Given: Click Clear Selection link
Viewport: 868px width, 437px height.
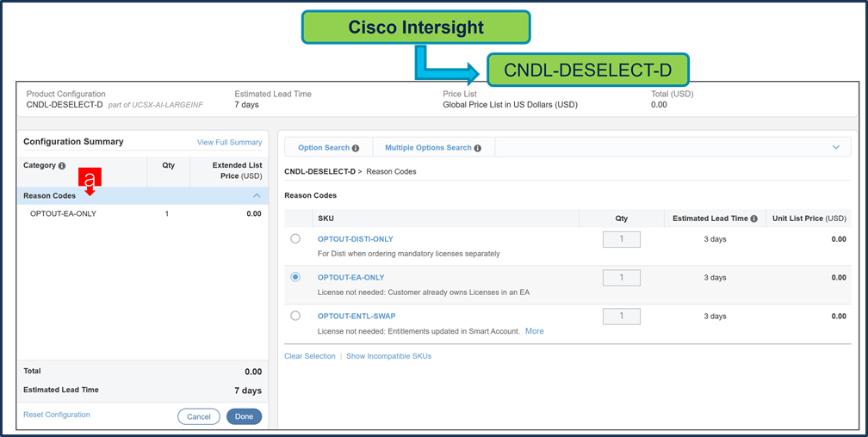Looking at the screenshot, I should pyautogui.click(x=310, y=356).
